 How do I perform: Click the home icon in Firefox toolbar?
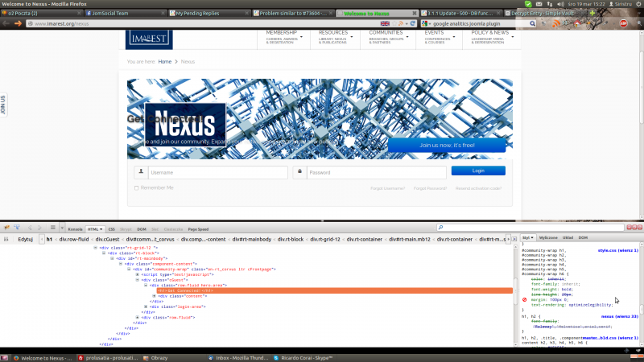pos(577,23)
